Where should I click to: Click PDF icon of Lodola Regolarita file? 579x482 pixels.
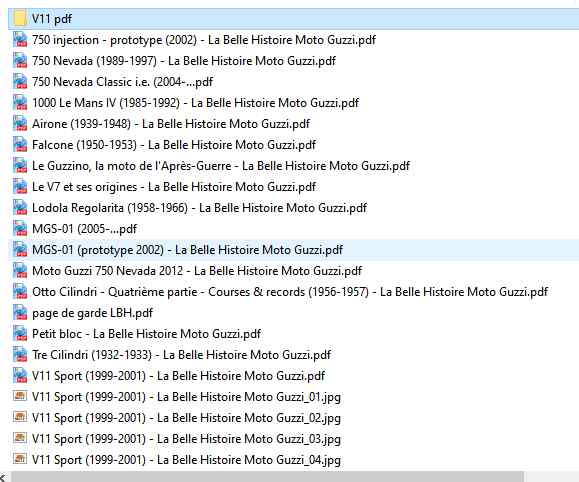(20, 208)
